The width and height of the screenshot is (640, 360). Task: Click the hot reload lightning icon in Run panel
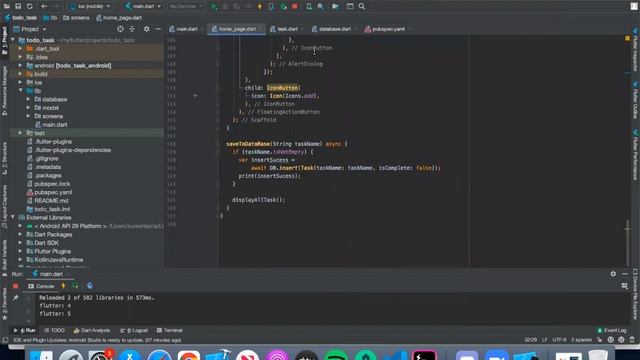pyautogui.click(x=63, y=286)
